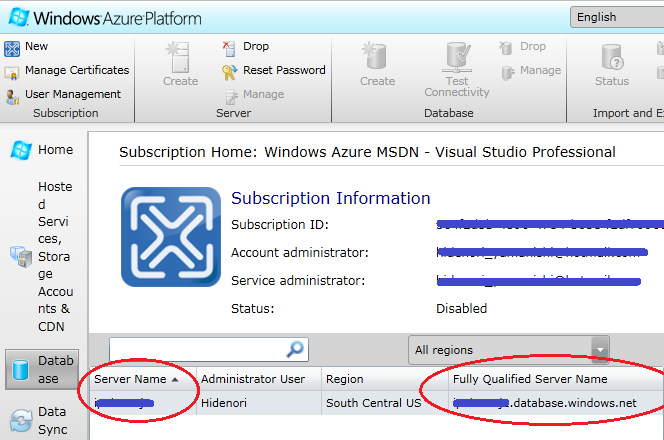Click the Disabled status value
The width and height of the screenshot is (664, 440).
[x=461, y=308]
